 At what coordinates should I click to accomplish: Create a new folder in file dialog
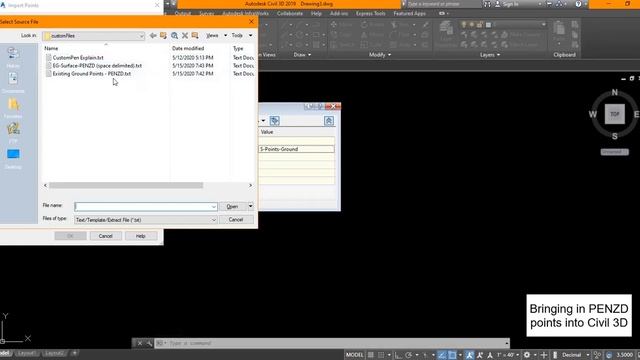point(195,36)
